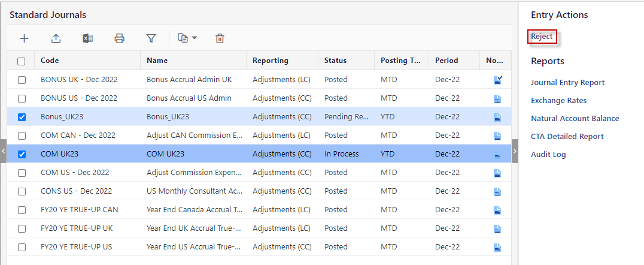Collapse the left panel using its arrow handle
644x265 pixels.
tap(3, 151)
